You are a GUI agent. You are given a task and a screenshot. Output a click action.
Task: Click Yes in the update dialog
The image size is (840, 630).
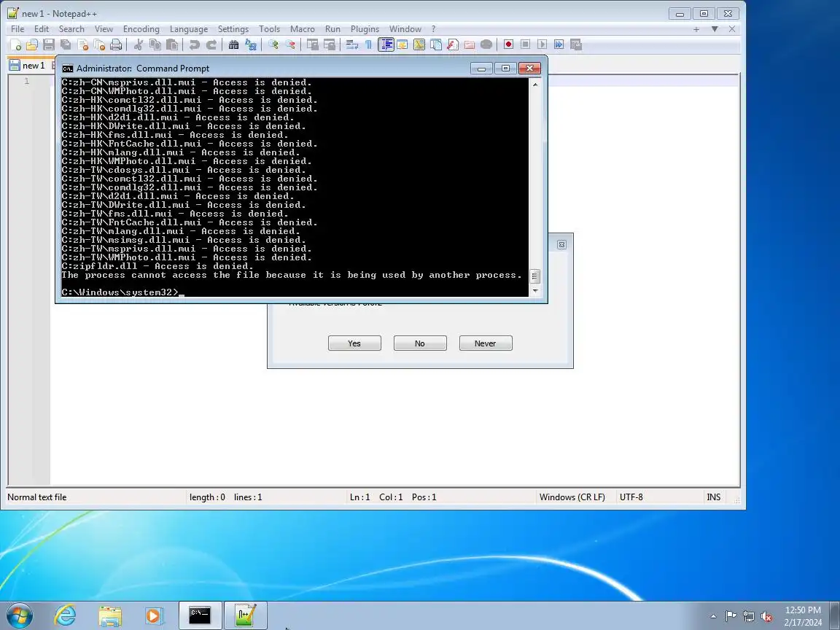point(354,343)
